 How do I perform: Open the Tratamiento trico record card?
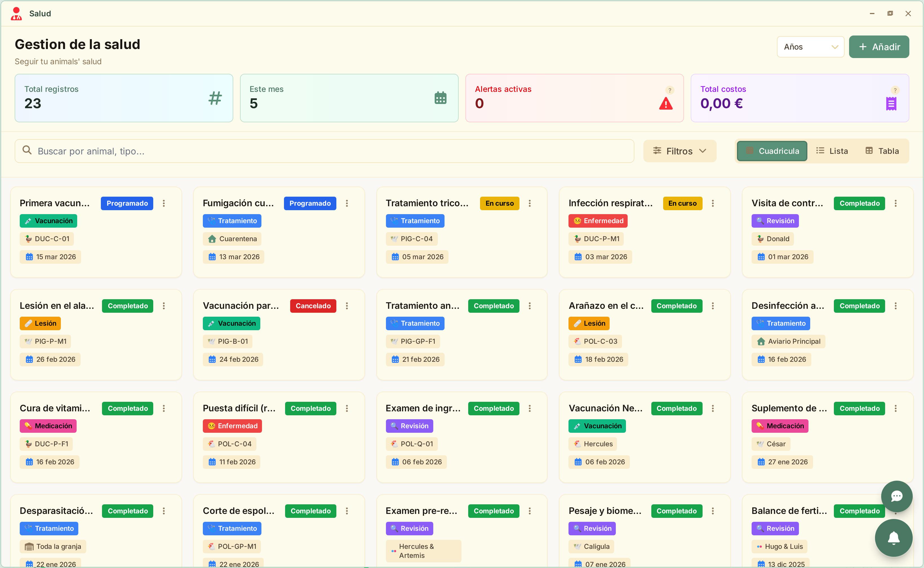[x=427, y=203]
